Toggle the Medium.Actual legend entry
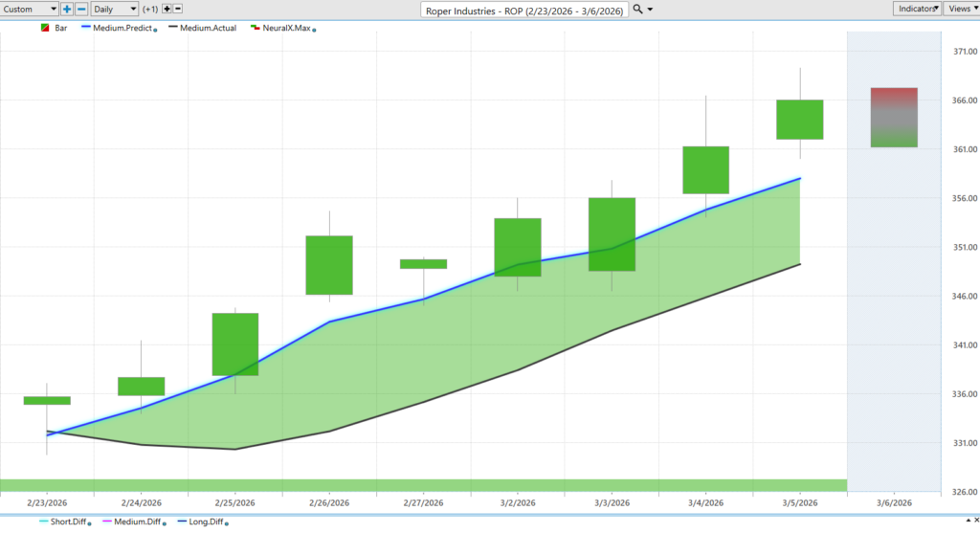Viewport: 980px width, 533px height. 203,28
